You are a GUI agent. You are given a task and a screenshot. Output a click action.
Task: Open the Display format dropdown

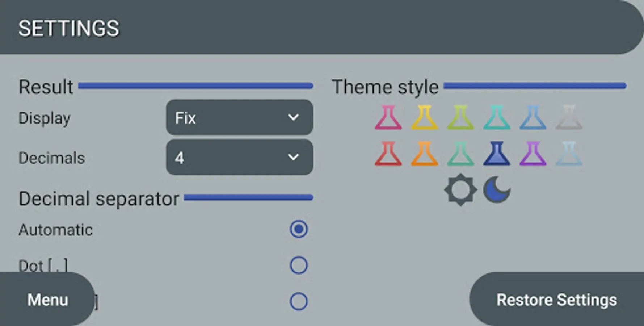pos(239,118)
